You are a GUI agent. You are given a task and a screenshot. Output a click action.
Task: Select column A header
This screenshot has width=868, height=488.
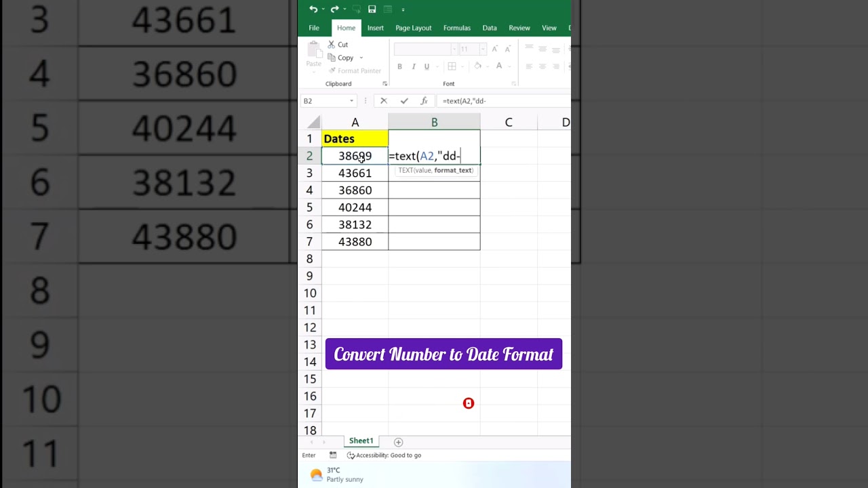(355, 123)
